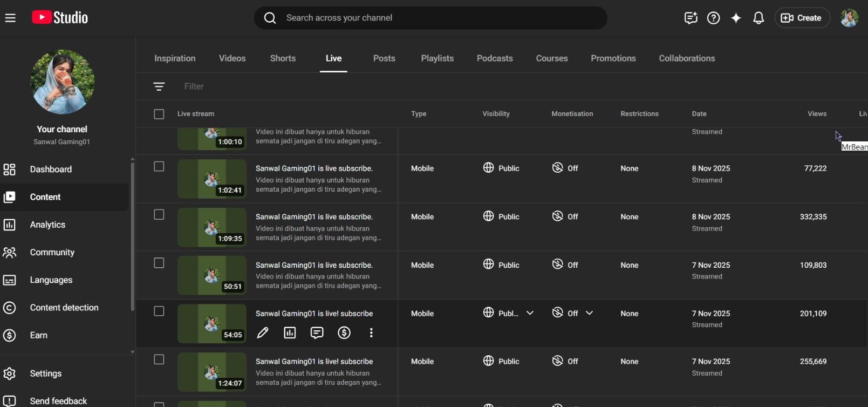Select checkbox for the 255,669 views stream
The image size is (868, 407).
[x=159, y=359]
